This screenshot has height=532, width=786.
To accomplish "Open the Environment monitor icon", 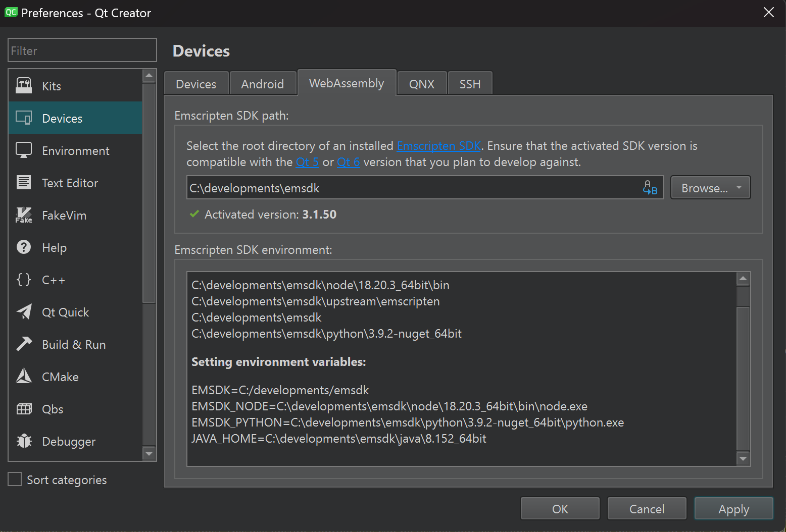I will [24, 150].
